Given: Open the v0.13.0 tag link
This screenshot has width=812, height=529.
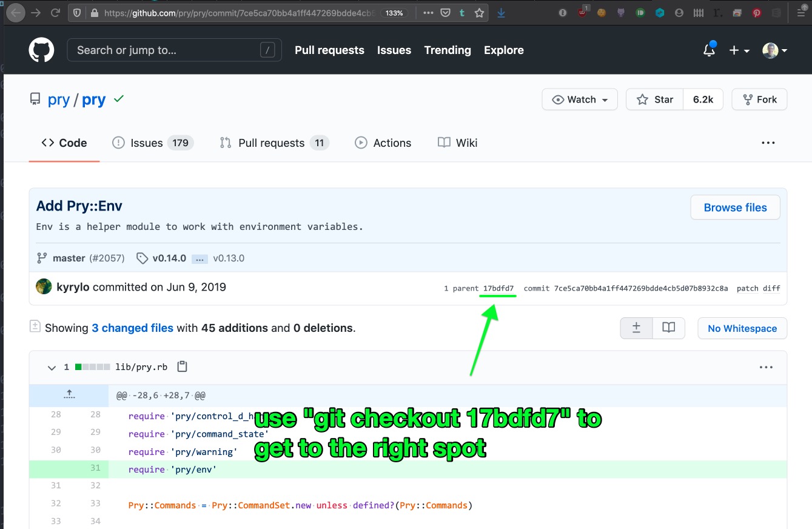Looking at the screenshot, I should point(229,258).
